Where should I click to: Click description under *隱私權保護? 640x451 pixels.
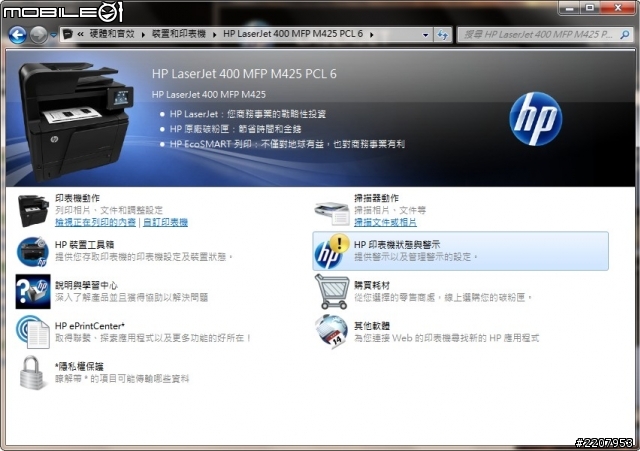122,379
